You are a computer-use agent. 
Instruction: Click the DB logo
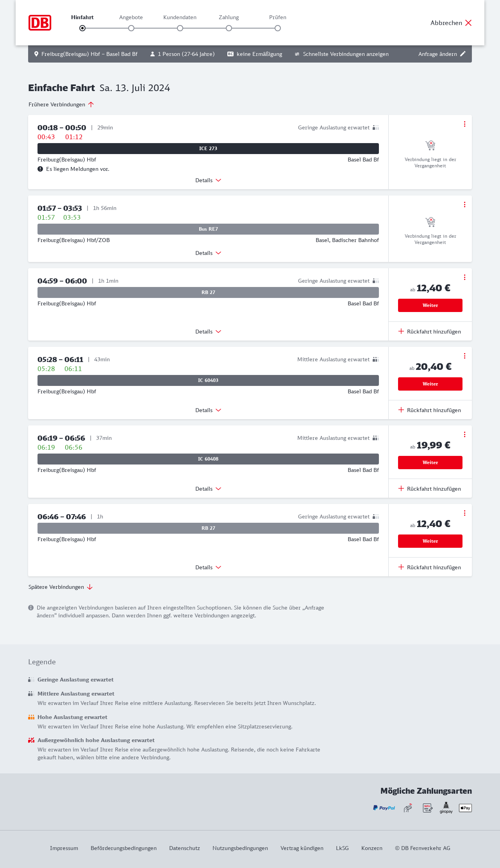[40, 23]
